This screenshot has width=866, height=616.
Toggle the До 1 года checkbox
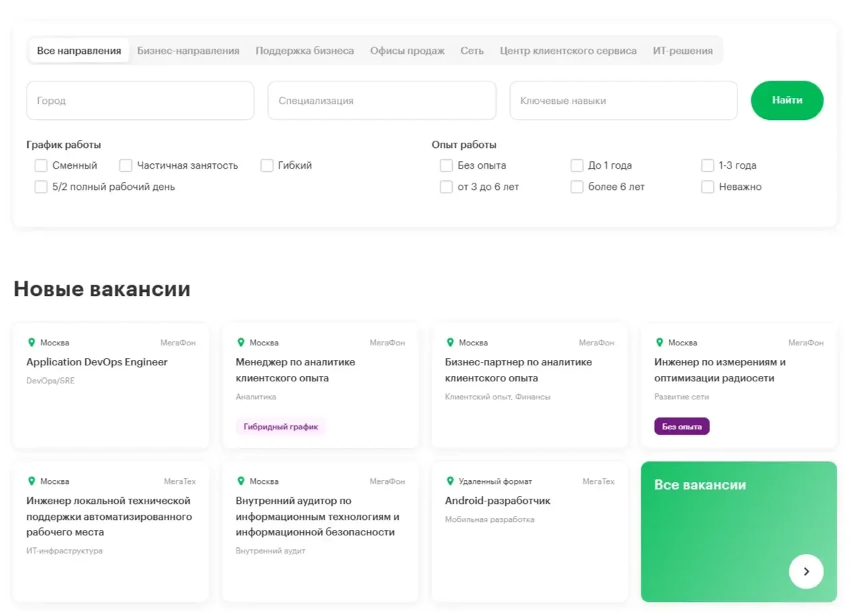(x=577, y=165)
